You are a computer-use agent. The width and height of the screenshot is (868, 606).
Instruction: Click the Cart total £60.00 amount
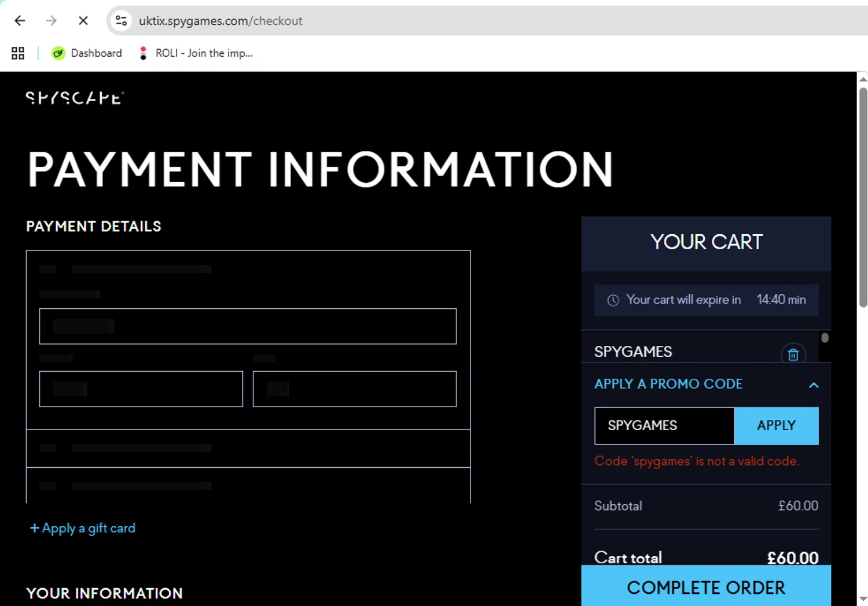(x=793, y=557)
